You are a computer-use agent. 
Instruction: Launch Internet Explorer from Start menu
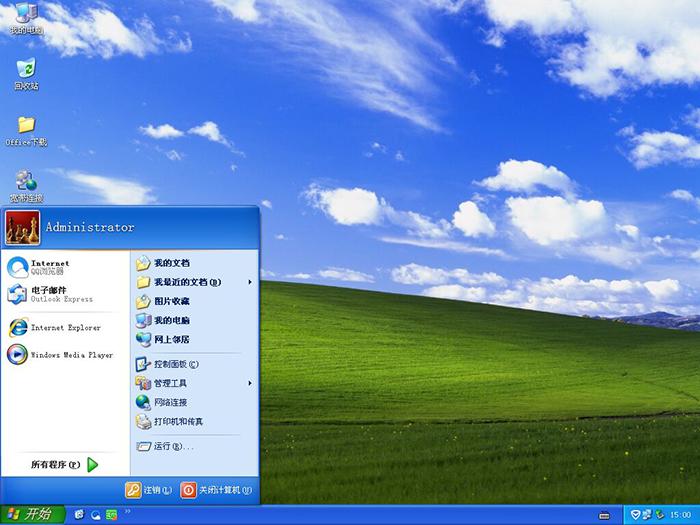point(65,328)
